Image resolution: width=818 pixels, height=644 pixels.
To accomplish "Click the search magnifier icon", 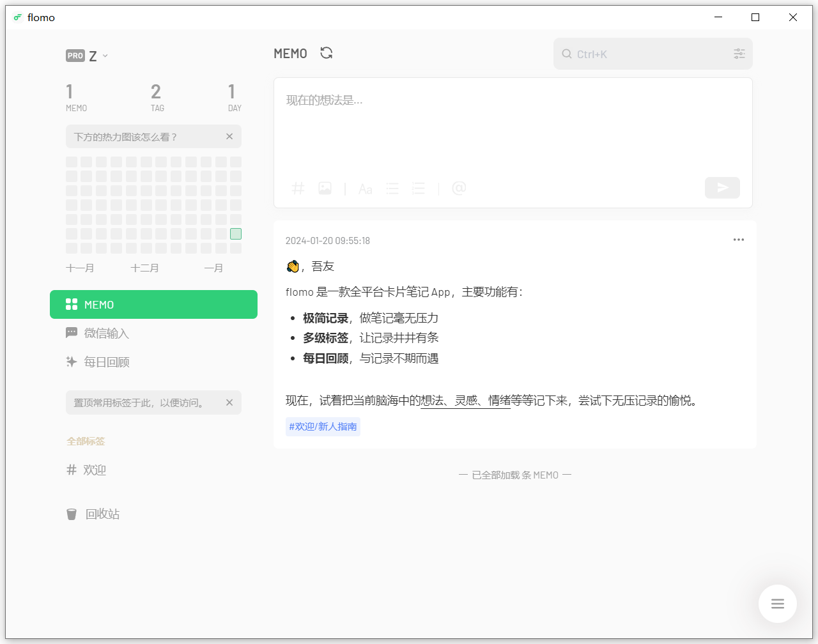I will 567,54.
